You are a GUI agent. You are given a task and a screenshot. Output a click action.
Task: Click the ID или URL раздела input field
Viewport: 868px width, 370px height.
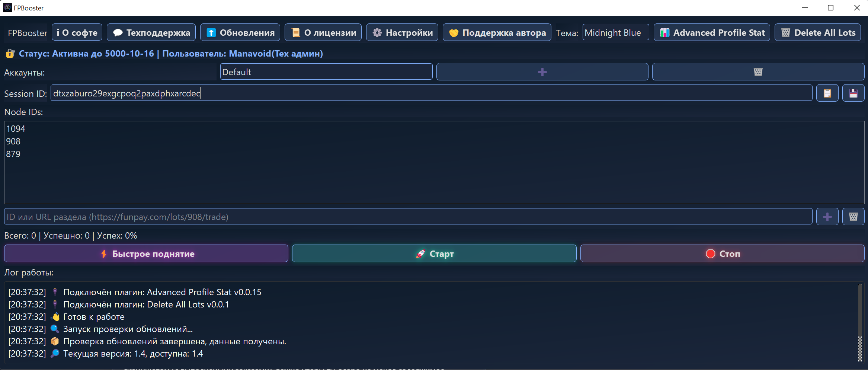[408, 217]
